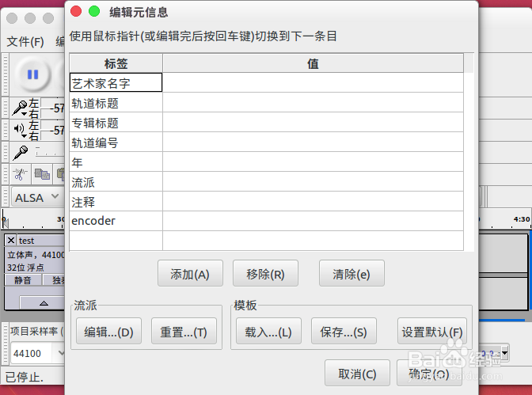
Task: Click the Pause playback button
Action: (x=33, y=74)
